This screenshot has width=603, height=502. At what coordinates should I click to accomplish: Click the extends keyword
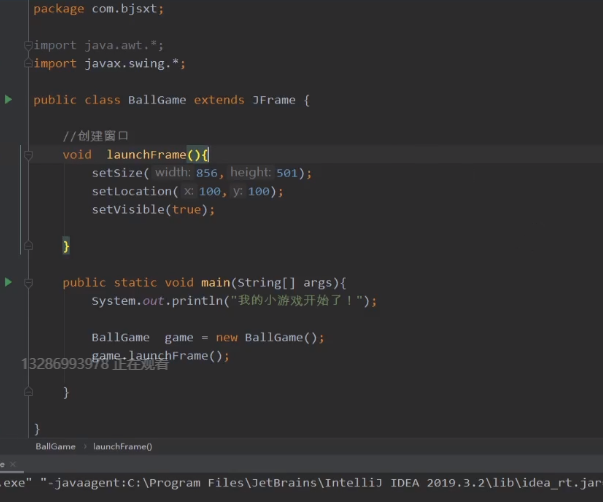219,100
